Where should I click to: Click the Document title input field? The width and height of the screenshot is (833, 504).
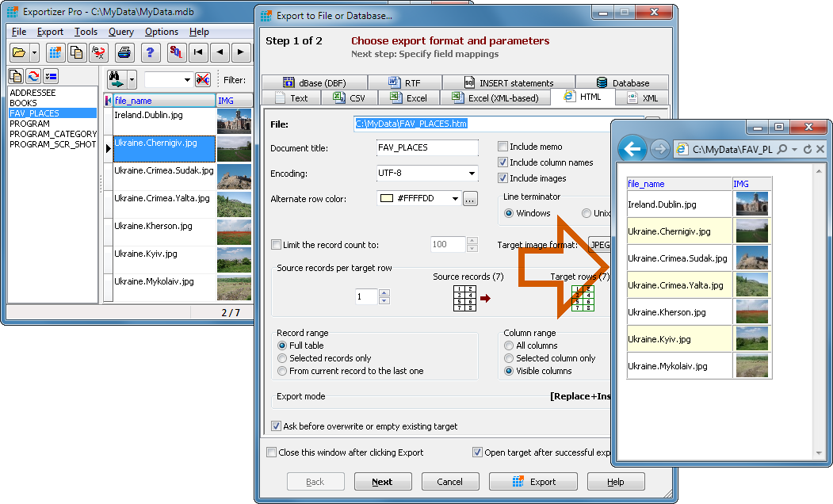(427, 147)
